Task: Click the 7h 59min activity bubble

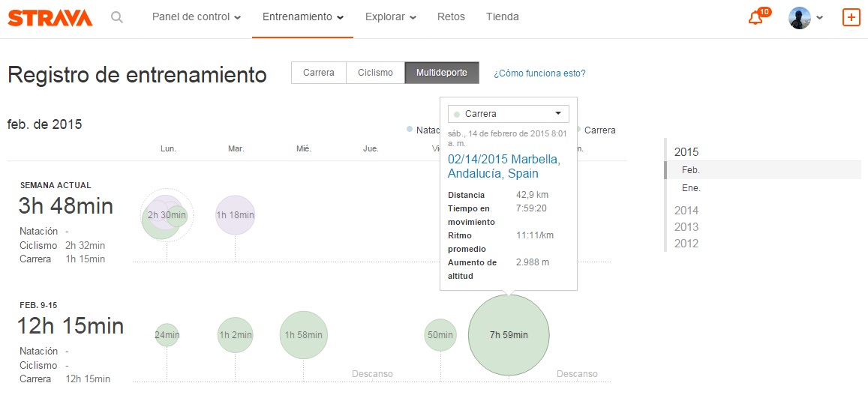Action: (509, 335)
